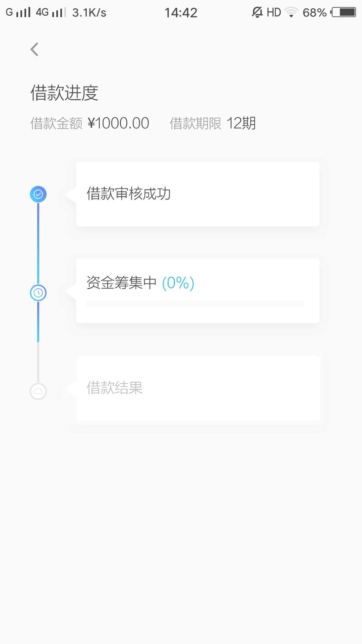The height and width of the screenshot is (644, 362).
Task: Tap the battery icon in status bar
Action: pos(343,12)
